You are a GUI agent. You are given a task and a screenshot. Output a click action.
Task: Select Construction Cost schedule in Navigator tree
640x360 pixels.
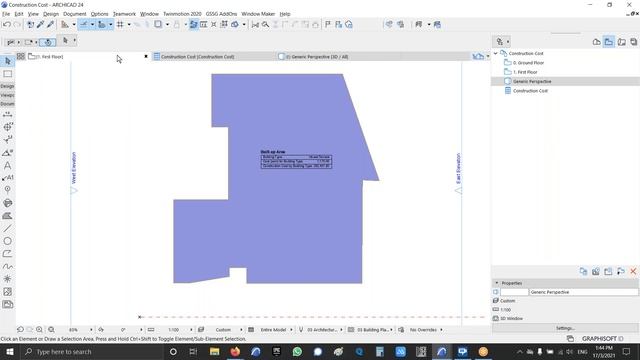point(530,91)
